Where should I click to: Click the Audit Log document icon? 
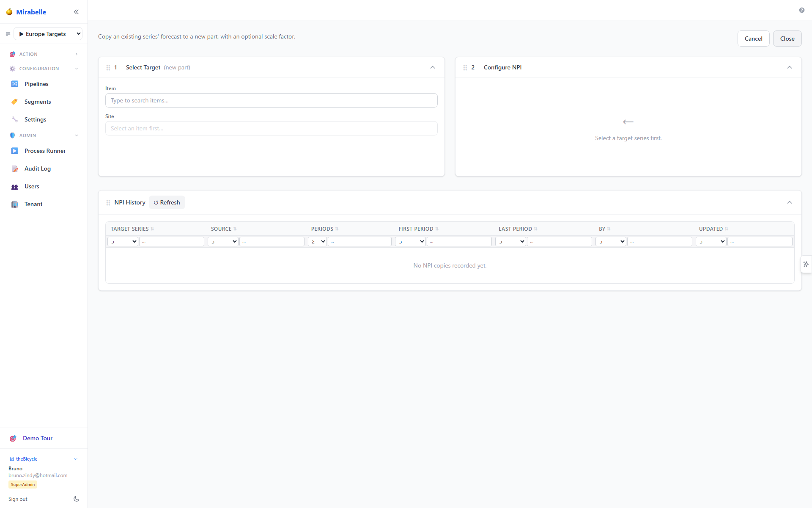point(15,168)
